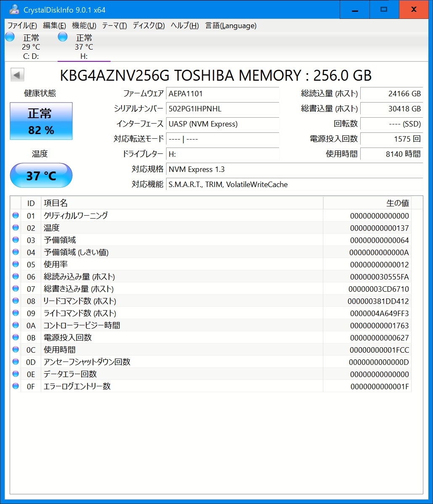Click raw value 0000000000000A for spare threshold
433x504 pixels.
tap(379, 252)
